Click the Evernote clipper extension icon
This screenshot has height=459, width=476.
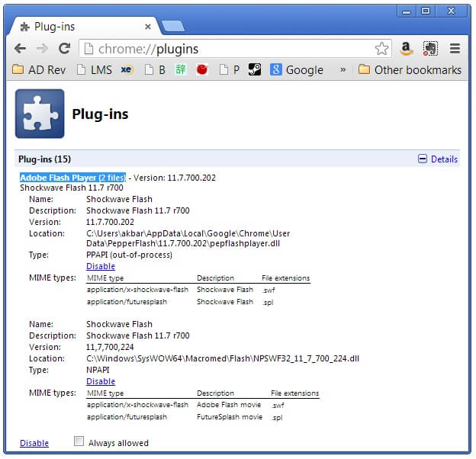click(x=430, y=49)
